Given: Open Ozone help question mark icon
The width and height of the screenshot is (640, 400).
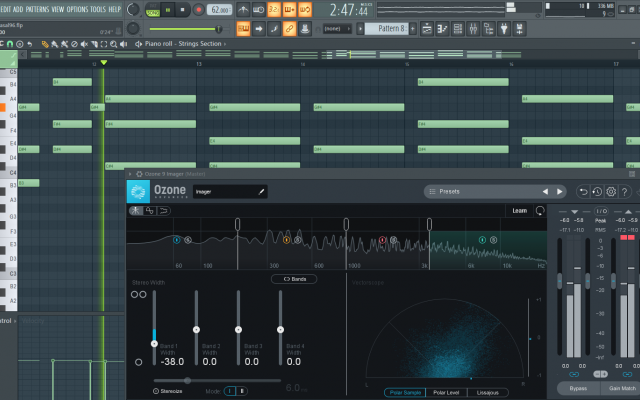Looking at the screenshot, I should pos(624,191).
